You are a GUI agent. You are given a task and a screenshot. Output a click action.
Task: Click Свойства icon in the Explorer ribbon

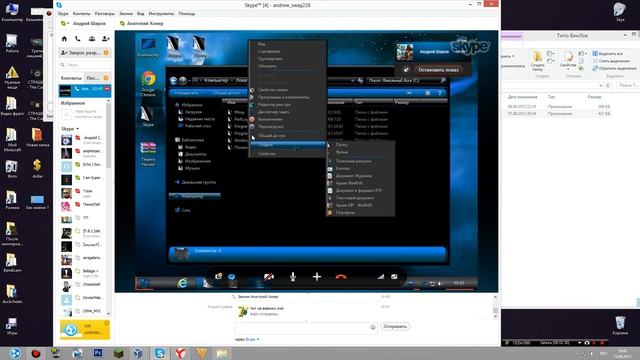(568, 60)
